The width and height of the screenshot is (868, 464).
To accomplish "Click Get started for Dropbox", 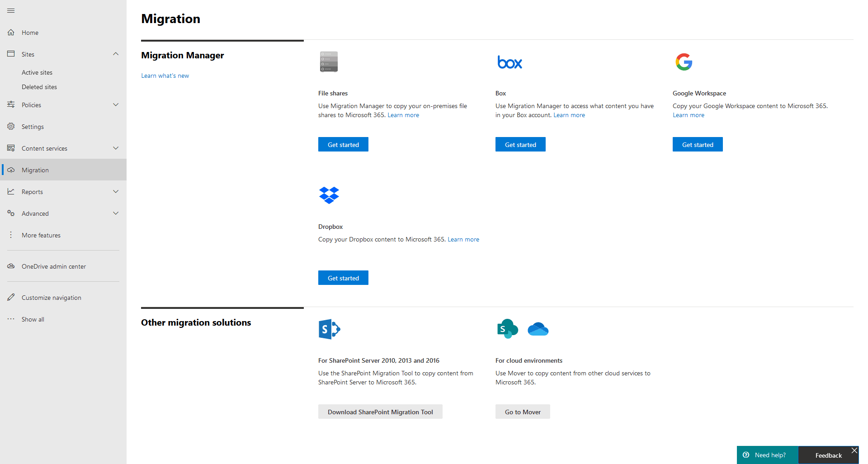I will [343, 278].
